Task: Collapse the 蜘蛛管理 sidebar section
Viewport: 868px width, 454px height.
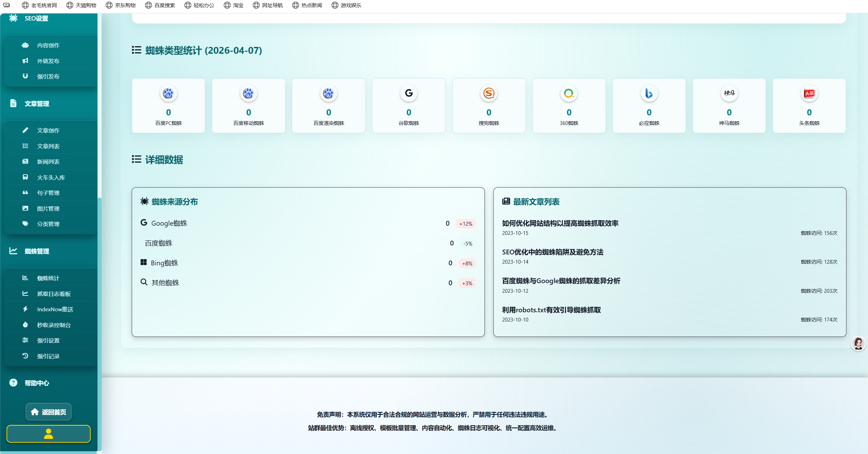Action: (x=37, y=251)
